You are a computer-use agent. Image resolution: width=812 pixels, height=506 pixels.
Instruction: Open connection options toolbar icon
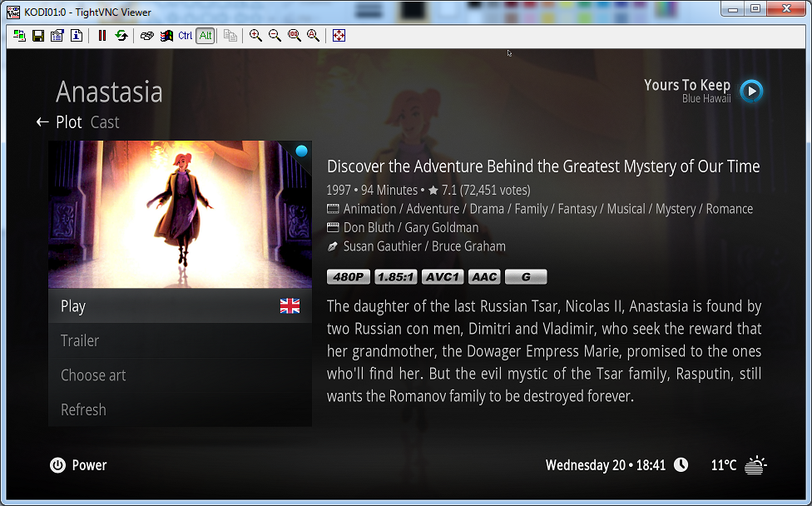57,36
